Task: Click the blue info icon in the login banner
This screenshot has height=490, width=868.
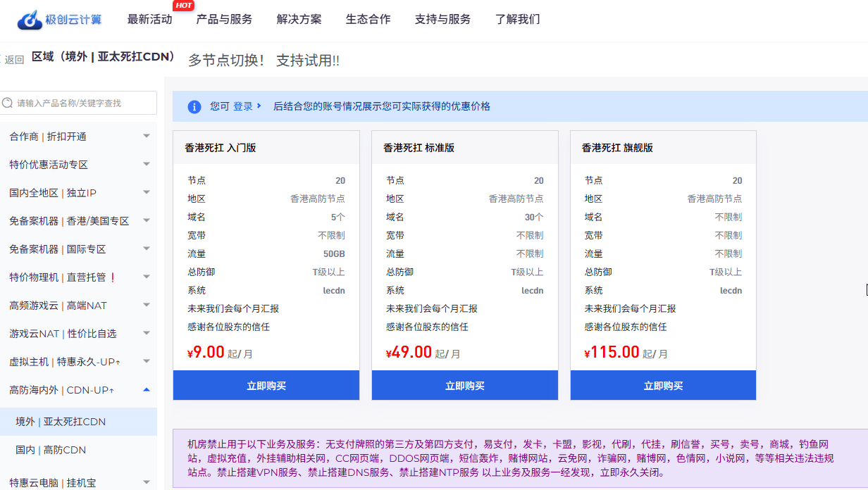Action: coord(194,107)
